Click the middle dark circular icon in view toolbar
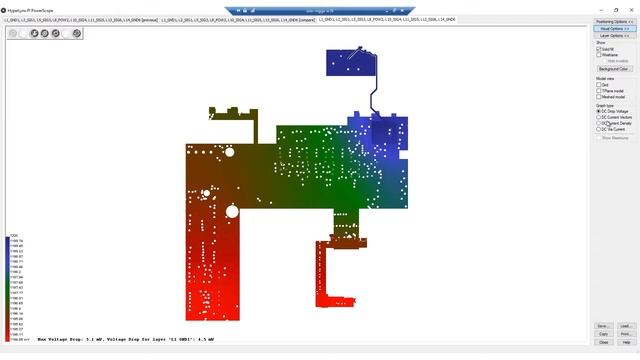 point(45,33)
